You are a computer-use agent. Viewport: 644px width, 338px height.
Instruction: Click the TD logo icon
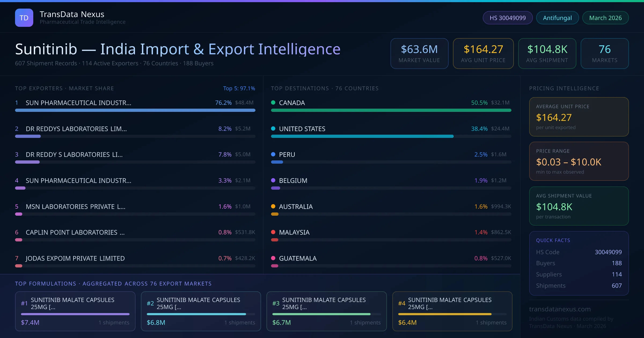click(x=24, y=18)
